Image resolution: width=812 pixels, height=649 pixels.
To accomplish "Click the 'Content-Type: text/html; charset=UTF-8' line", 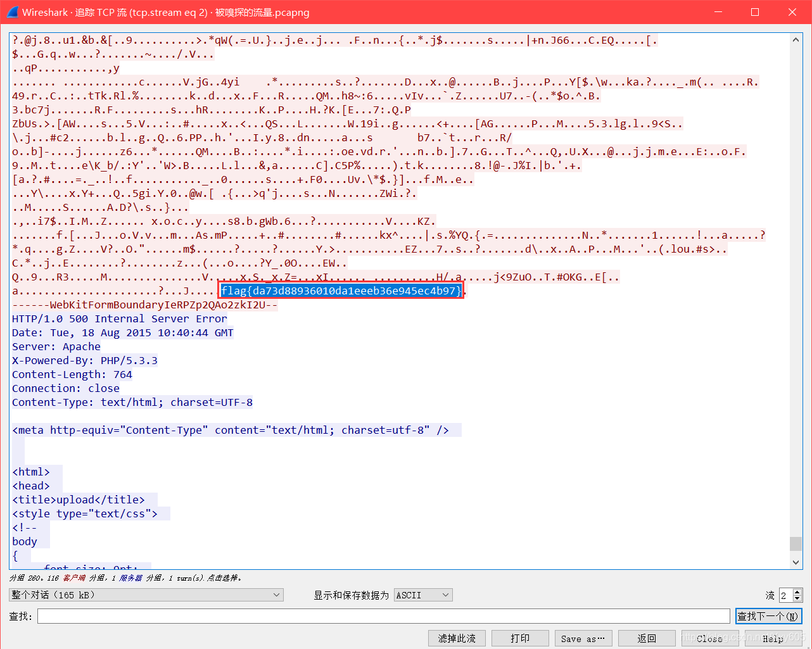I will 132,402.
